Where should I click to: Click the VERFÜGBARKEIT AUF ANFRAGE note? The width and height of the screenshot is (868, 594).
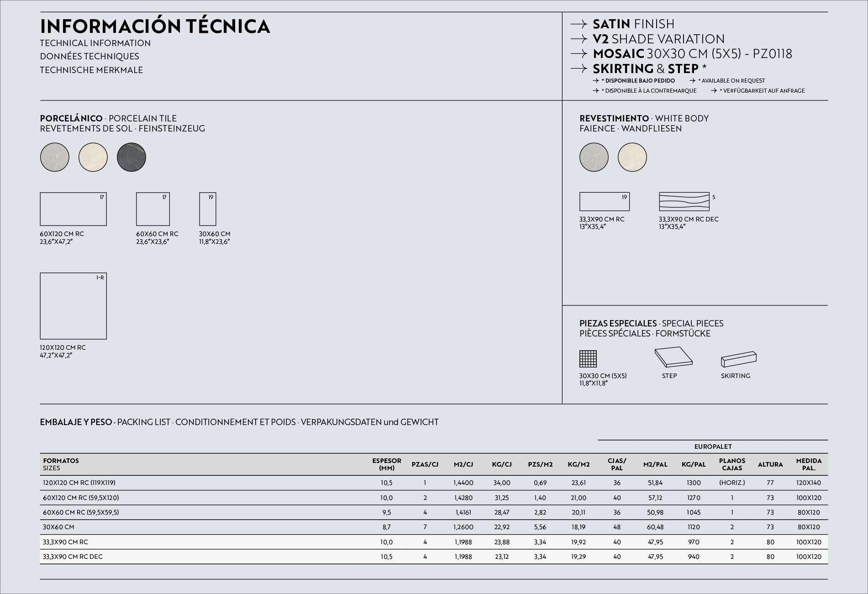[x=762, y=91]
